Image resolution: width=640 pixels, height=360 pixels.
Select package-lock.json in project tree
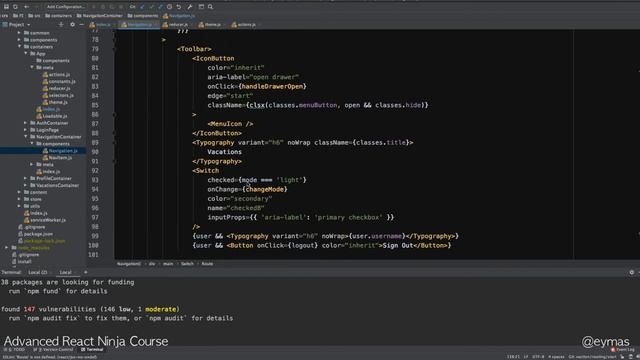click(x=41, y=241)
